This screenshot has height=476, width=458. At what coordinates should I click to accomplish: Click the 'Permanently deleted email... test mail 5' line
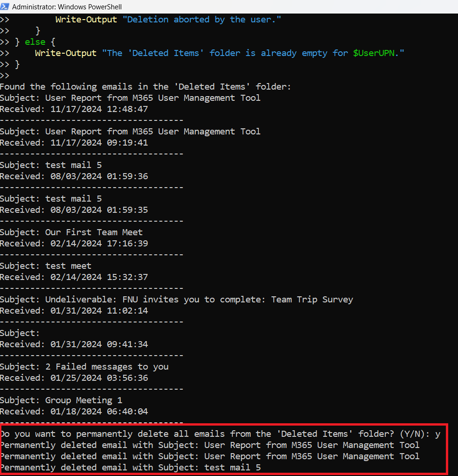click(131, 468)
